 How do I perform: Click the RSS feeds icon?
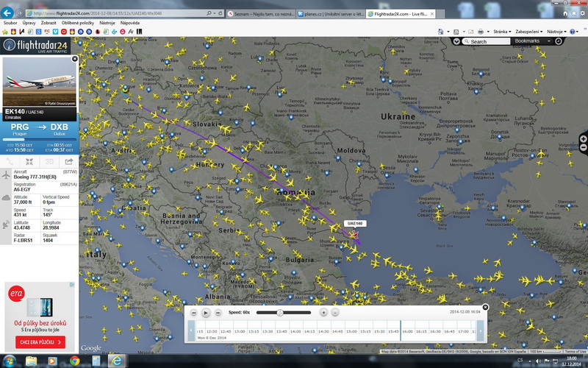pos(456,32)
